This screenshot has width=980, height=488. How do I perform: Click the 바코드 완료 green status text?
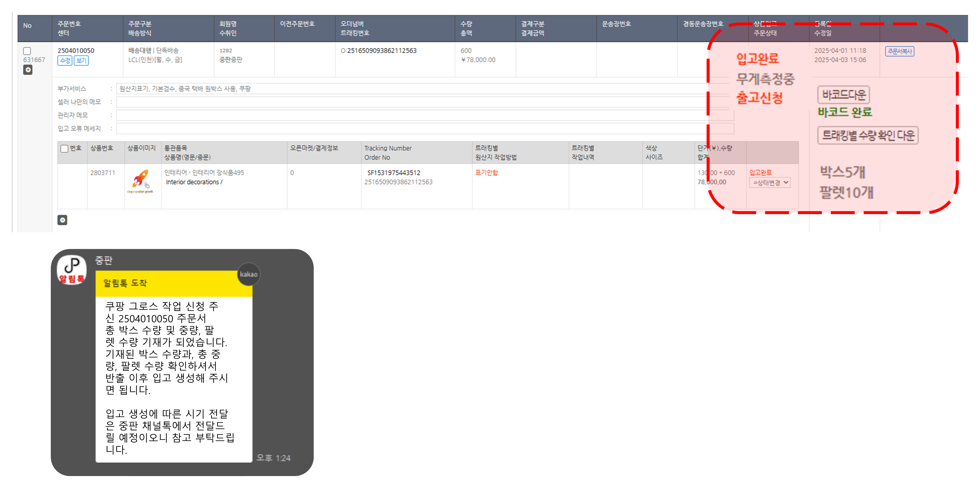845,112
